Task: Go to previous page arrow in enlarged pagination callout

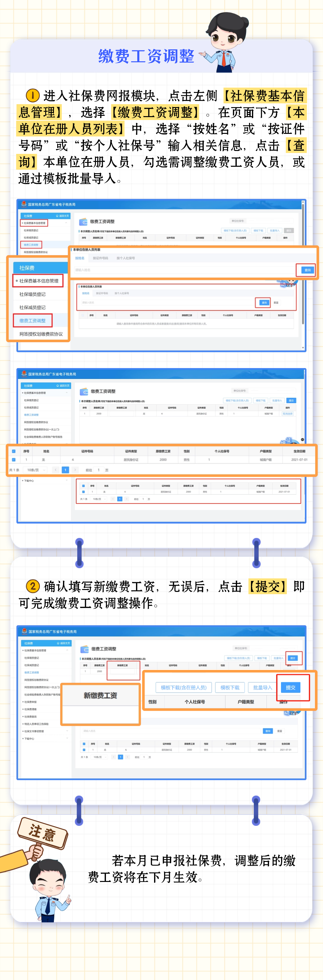Action: 56,470
